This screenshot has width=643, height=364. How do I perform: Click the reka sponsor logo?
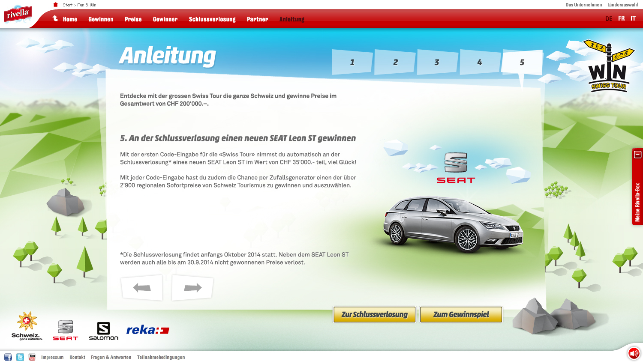click(147, 330)
